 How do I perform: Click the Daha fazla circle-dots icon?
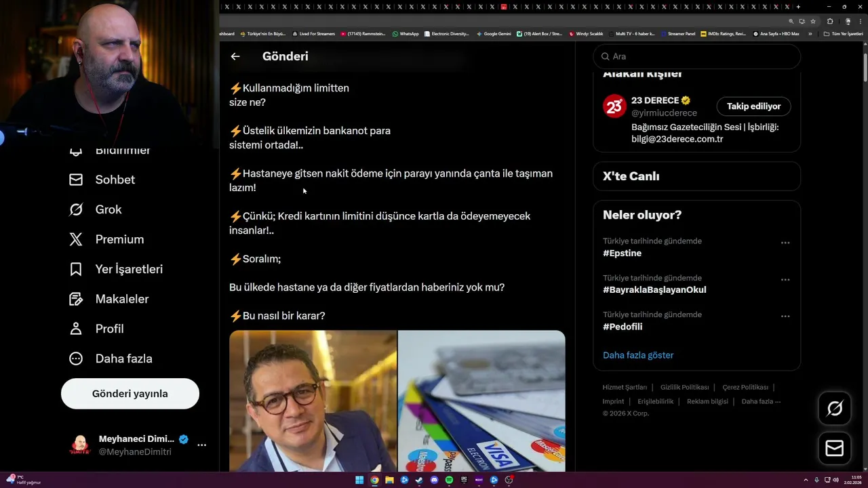76,359
